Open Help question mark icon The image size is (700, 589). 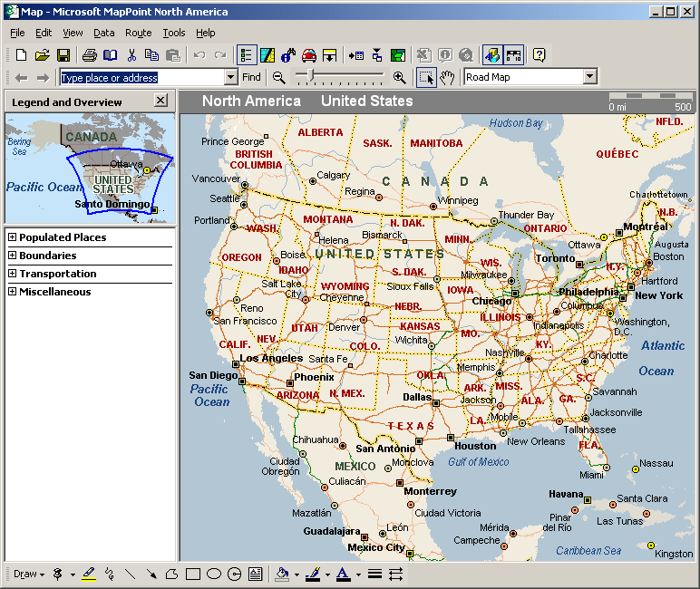540,55
